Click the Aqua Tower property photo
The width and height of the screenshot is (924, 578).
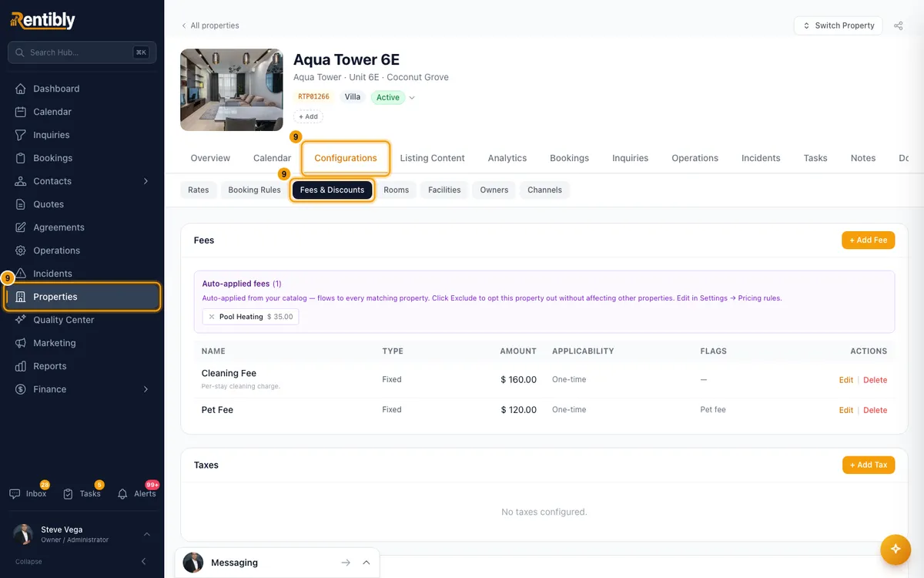click(x=232, y=90)
